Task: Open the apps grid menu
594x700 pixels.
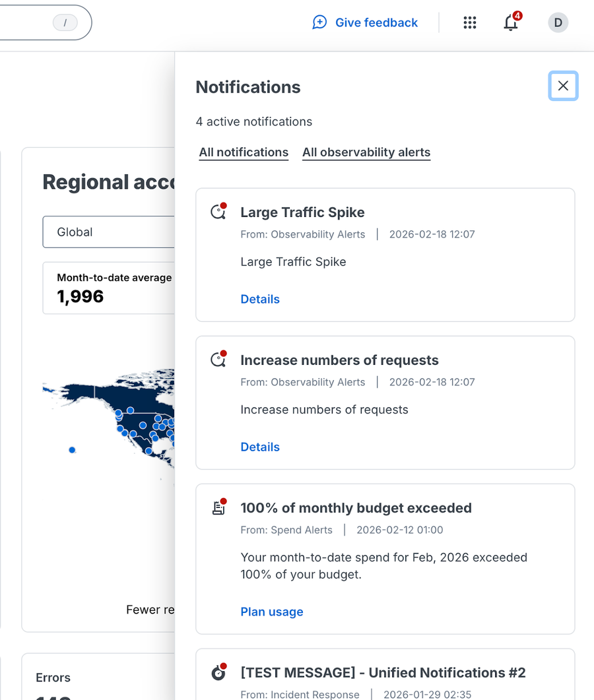Action: [470, 22]
